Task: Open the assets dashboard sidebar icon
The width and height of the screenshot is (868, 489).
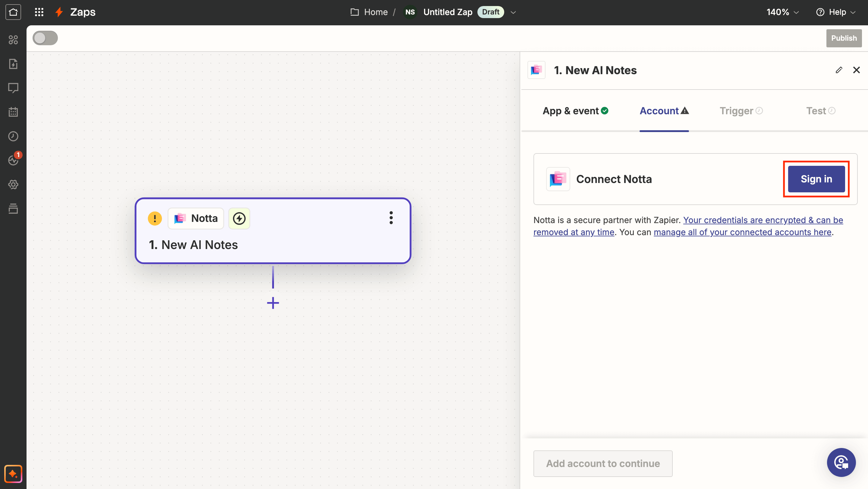Action: [13, 40]
